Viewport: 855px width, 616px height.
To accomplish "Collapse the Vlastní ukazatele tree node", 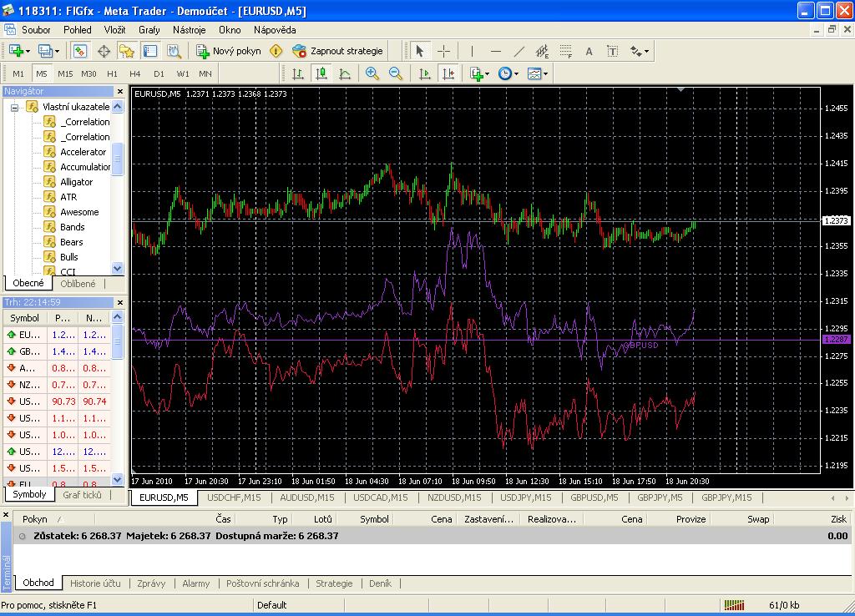I will [15, 108].
